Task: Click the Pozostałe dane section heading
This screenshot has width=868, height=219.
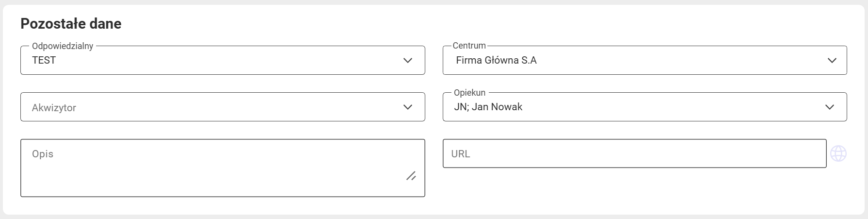Action: coord(71,24)
